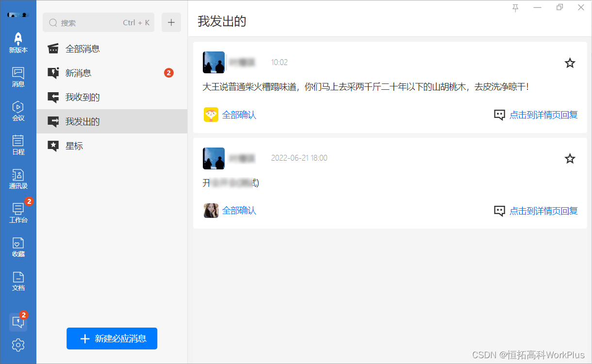Image resolution: width=592 pixels, height=364 pixels.
Task: Open the settings gear at sidebar bottom
Action: [18, 345]
